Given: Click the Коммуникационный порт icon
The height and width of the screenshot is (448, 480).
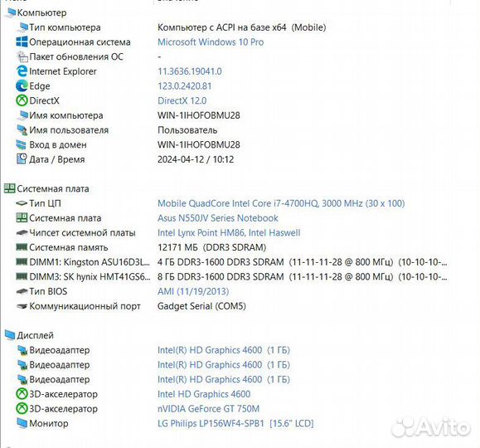Looking at the screenshot, I should coord(22,306).
